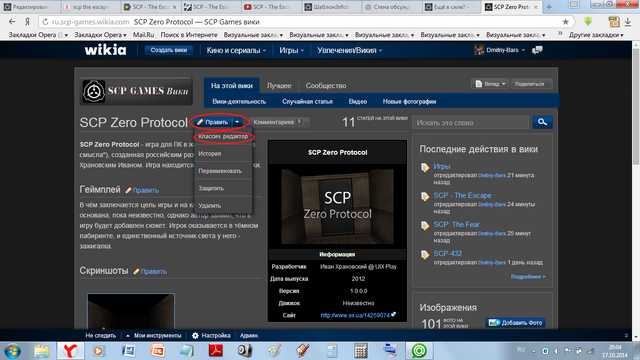The height and width of the screenshot is (360, 640).
Task: Choose Классич. редактор from edit menu
Action: 223,136
